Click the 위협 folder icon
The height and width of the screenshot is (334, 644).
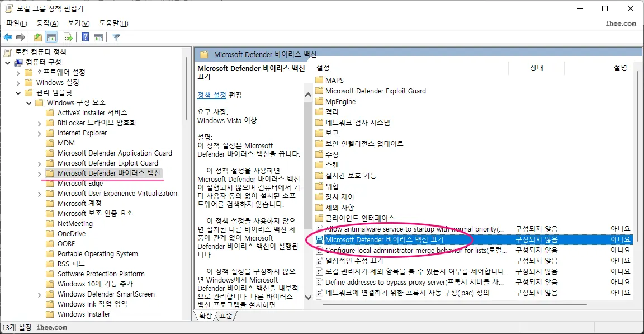tap(320, 186)
